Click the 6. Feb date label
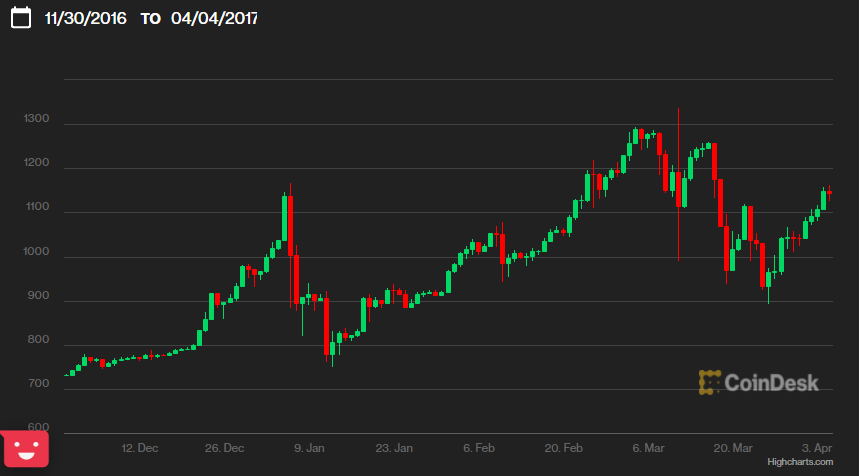This screenshot has height=476, width=859. 479,448
